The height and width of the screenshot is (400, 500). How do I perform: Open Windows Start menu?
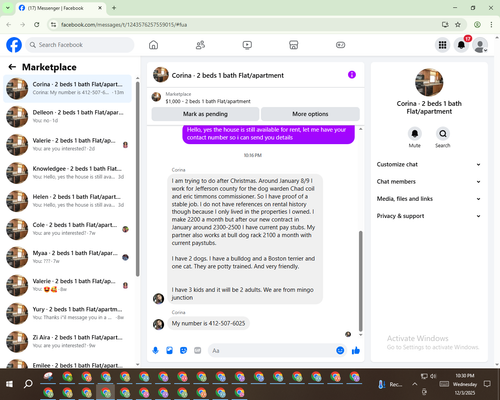click(9, 384)
